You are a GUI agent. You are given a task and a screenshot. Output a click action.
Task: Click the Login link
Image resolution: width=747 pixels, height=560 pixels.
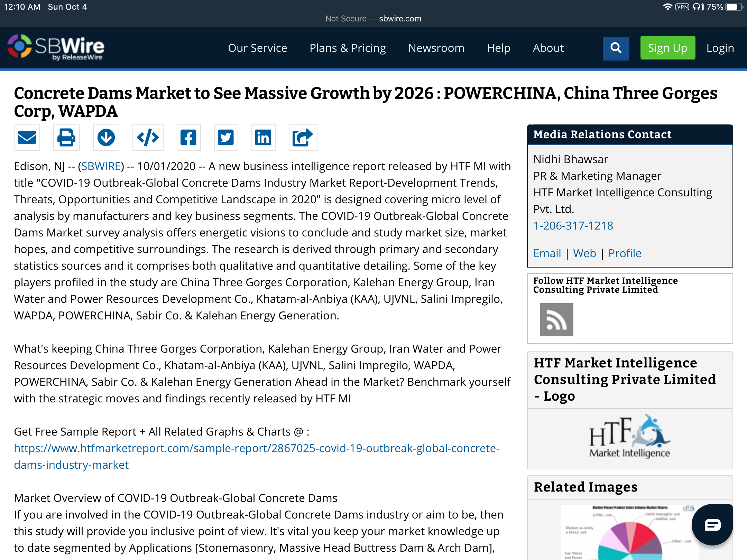(720, 48)
